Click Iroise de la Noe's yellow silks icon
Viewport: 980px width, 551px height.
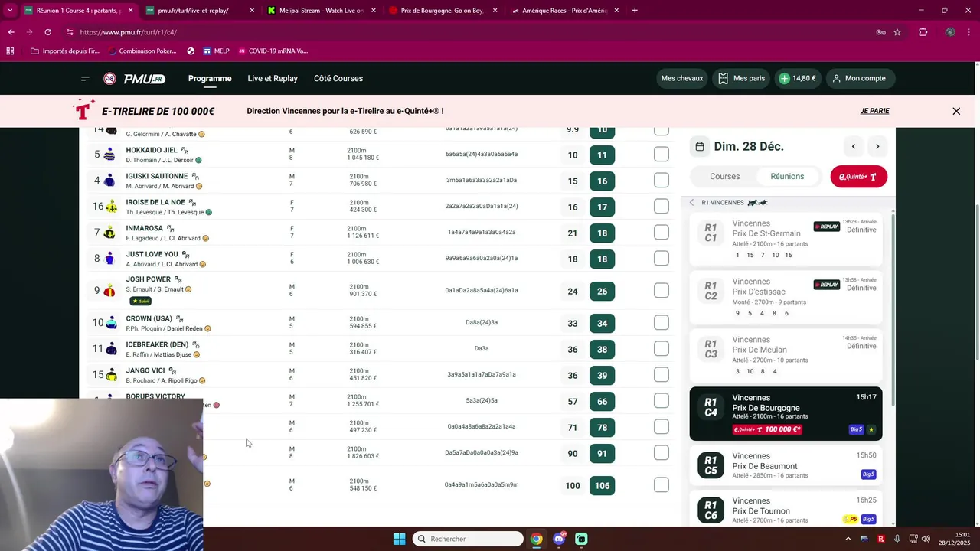(x=112, y=207)
